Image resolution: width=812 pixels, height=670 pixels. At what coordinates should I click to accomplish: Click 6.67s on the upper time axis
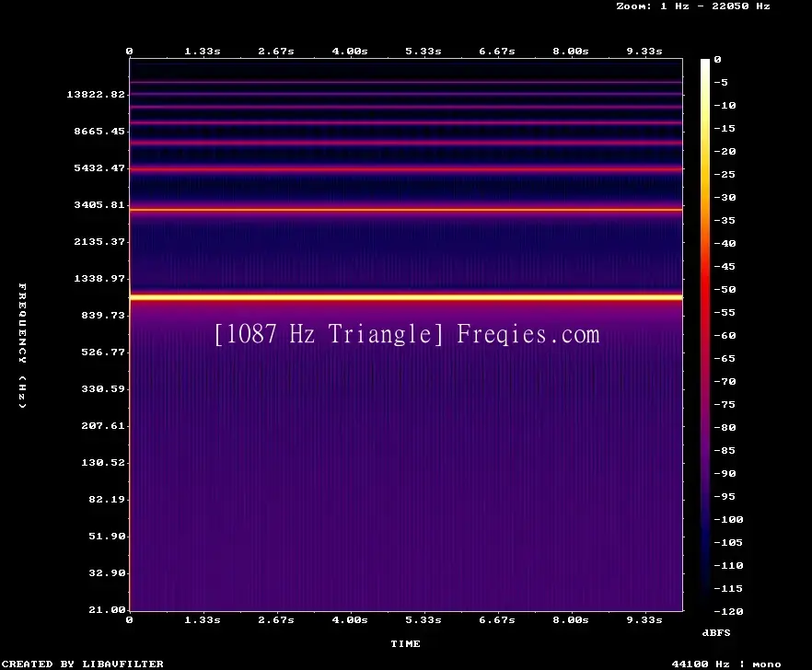pos(496,52)
